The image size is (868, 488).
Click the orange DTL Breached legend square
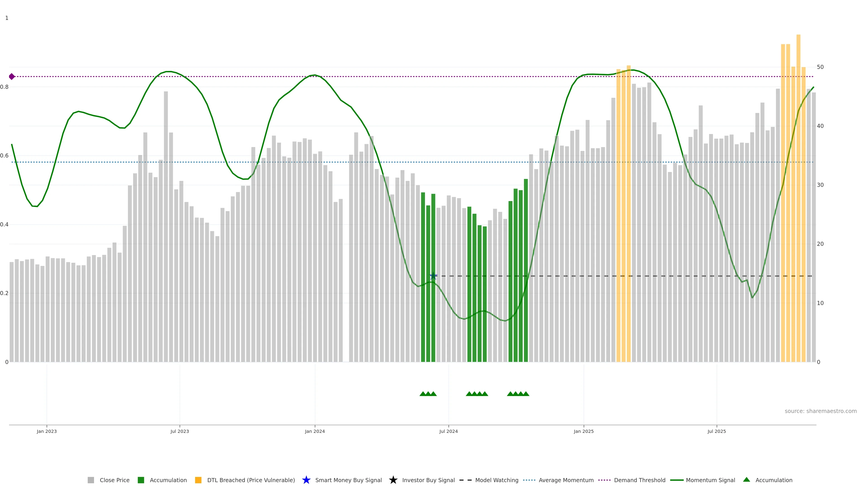point(198,480)
